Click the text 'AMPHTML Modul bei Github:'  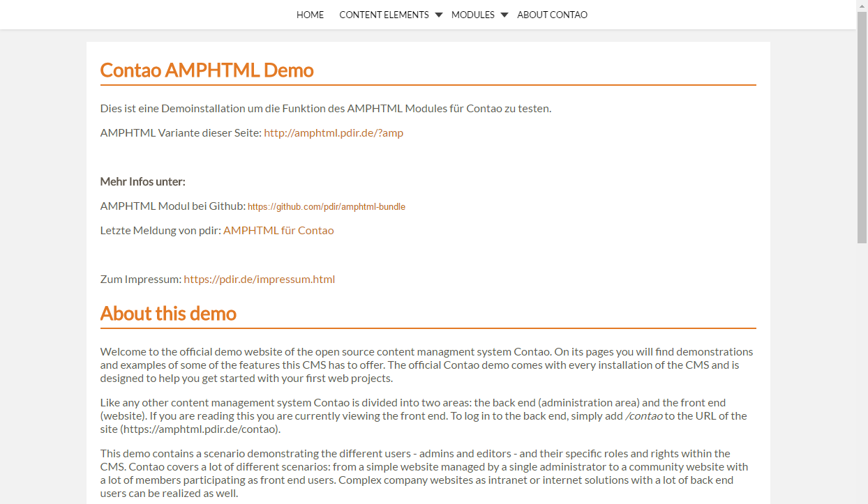tap(173, 206)
